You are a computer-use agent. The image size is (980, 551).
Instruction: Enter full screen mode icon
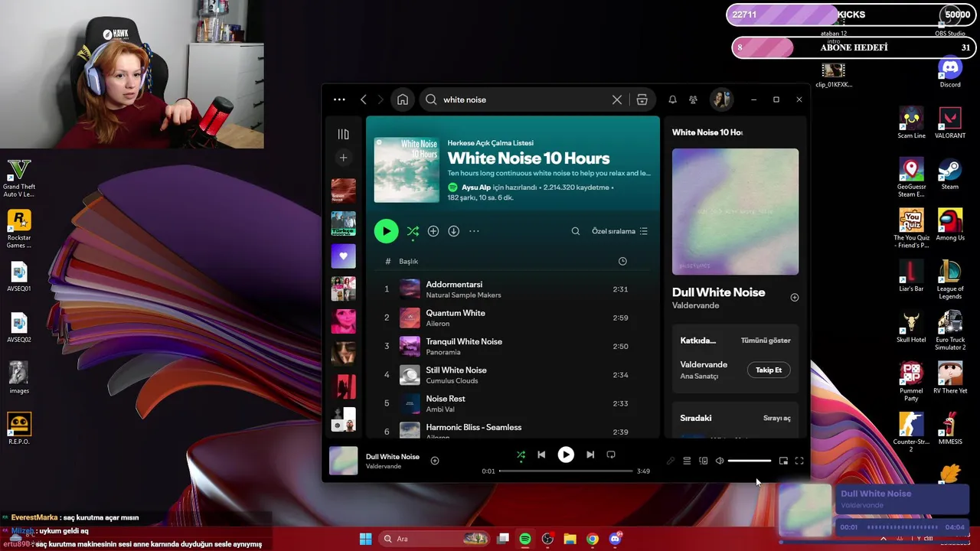[799, 461]
